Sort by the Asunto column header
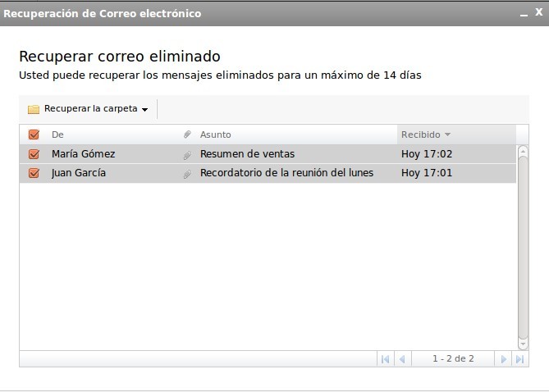The image size is (549, 392). pos(215,134)
